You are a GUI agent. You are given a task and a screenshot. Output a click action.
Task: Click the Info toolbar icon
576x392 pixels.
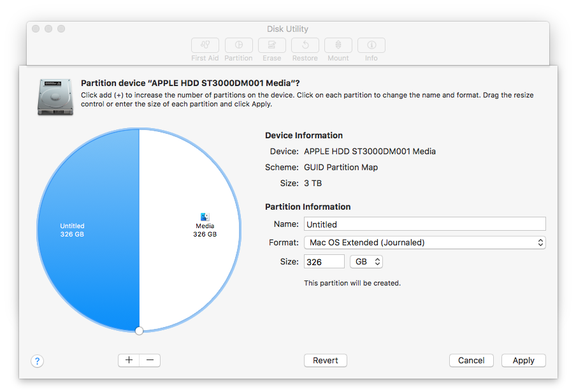(x=371, y=45)
